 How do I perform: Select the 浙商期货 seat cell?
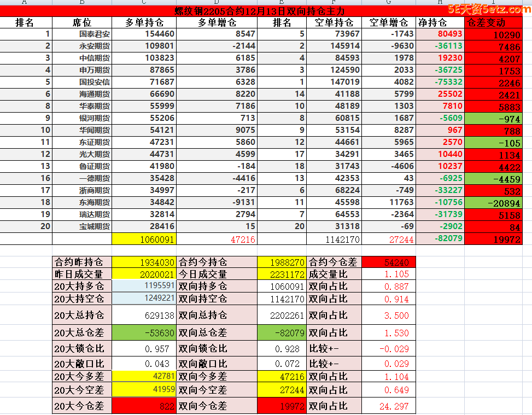[x=82, y=190]
